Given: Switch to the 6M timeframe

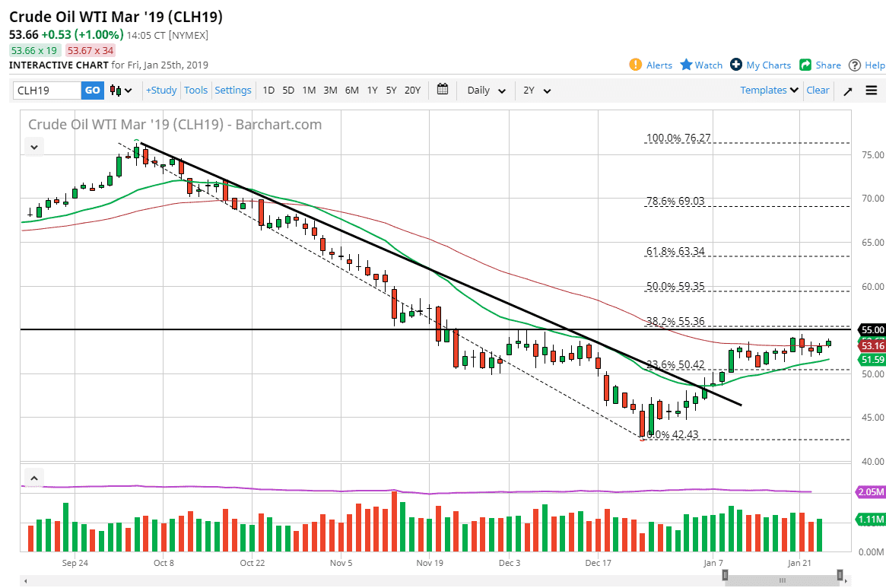Looking at the screenshot, I should coord(351,90).
